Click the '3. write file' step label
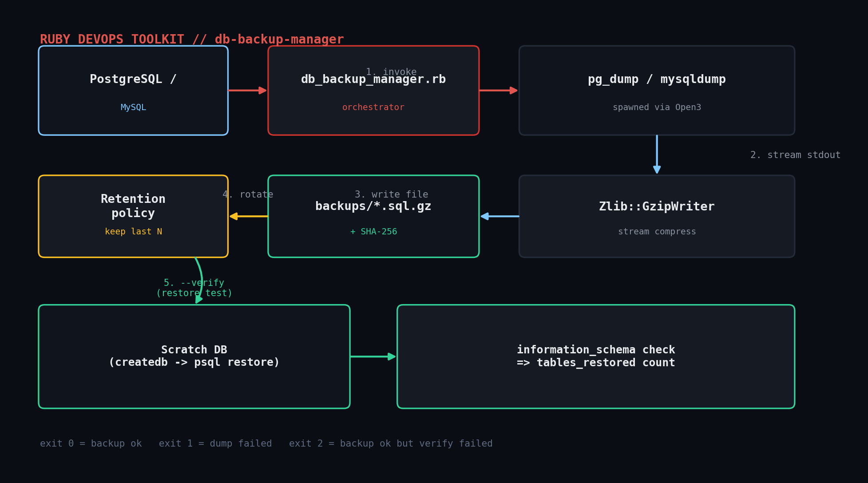This screenshot has height=483, width=868. 391,194
